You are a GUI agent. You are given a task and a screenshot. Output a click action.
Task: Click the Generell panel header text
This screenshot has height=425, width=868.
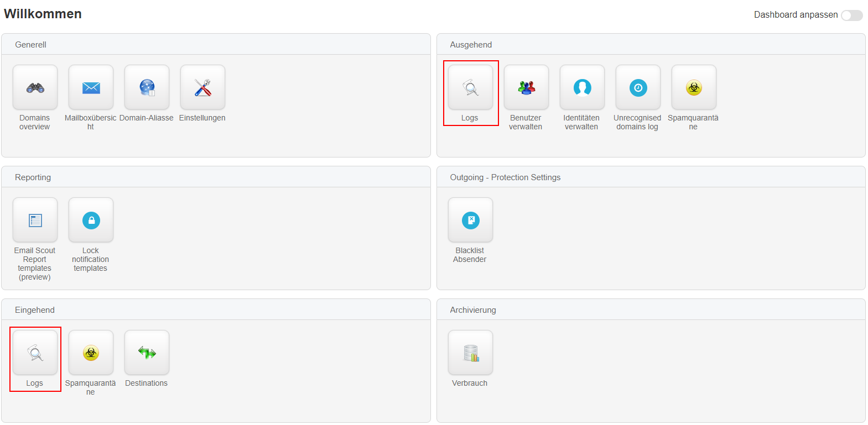tap(30, 45)
